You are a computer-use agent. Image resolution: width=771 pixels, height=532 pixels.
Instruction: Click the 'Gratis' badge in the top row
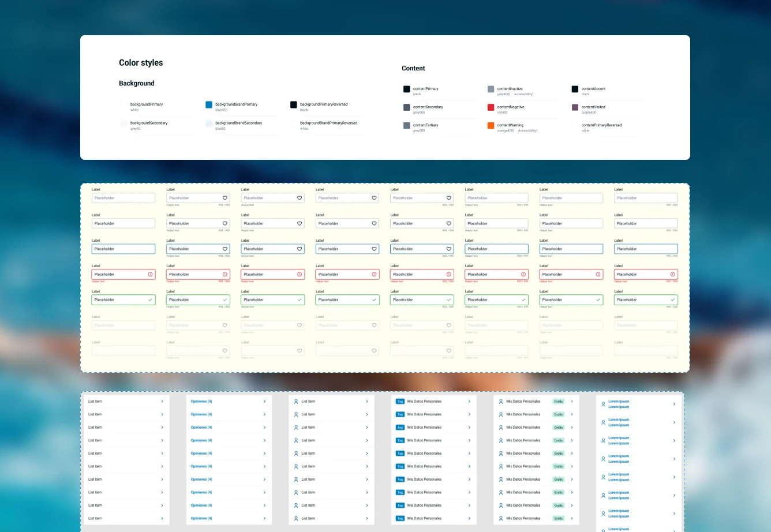coord(558,401)
